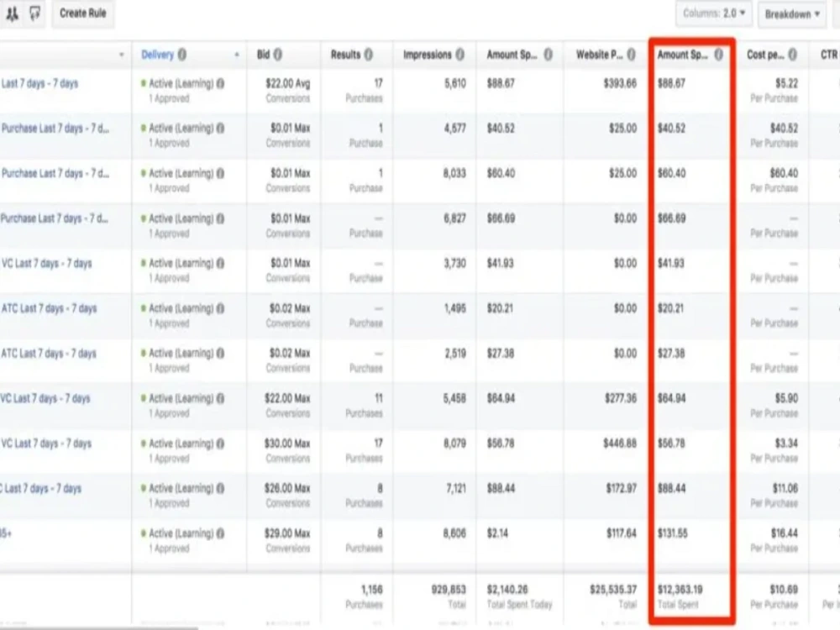
Task: Click the info icon beside Delivery header
Action: point(182,55)
